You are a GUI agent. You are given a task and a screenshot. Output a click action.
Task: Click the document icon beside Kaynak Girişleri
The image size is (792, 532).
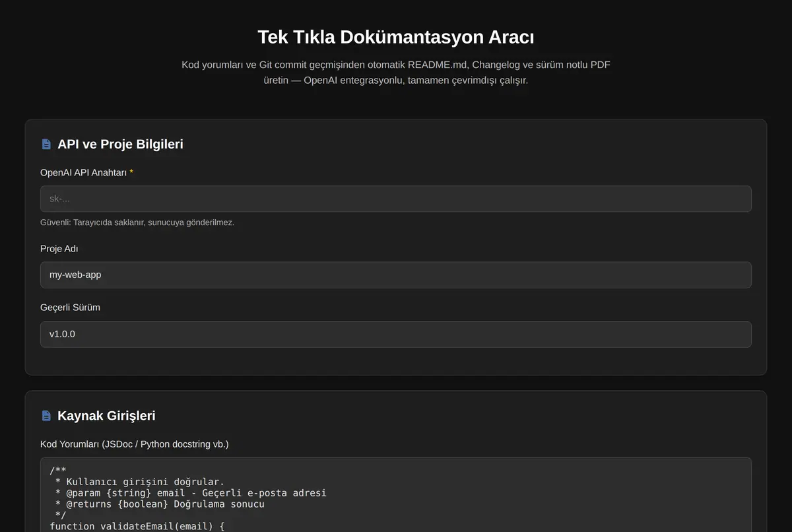tap(46, 416)
